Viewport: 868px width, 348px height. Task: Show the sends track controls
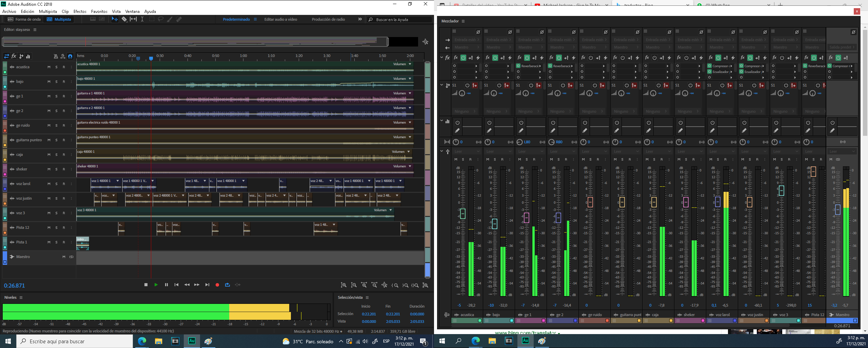[21, 56]
